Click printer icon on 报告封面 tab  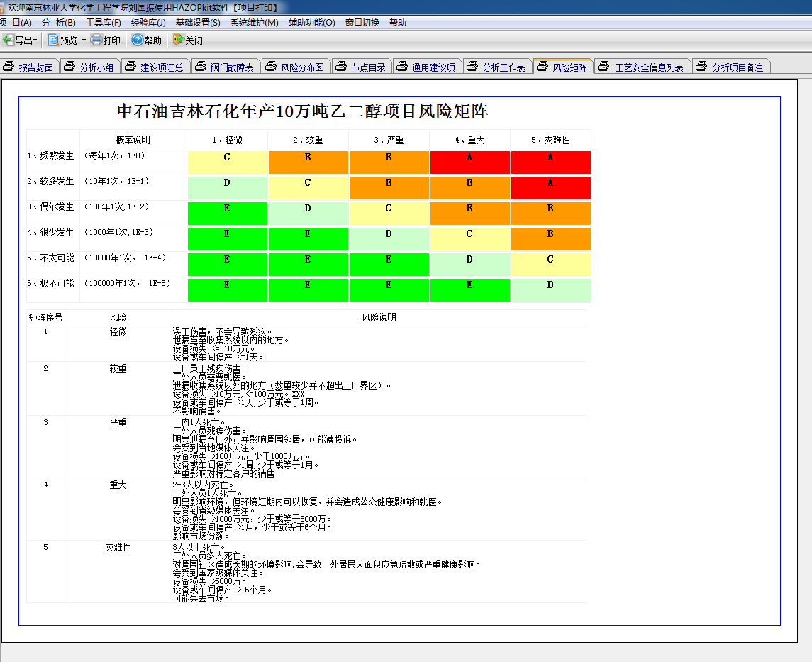pos(9,66)
